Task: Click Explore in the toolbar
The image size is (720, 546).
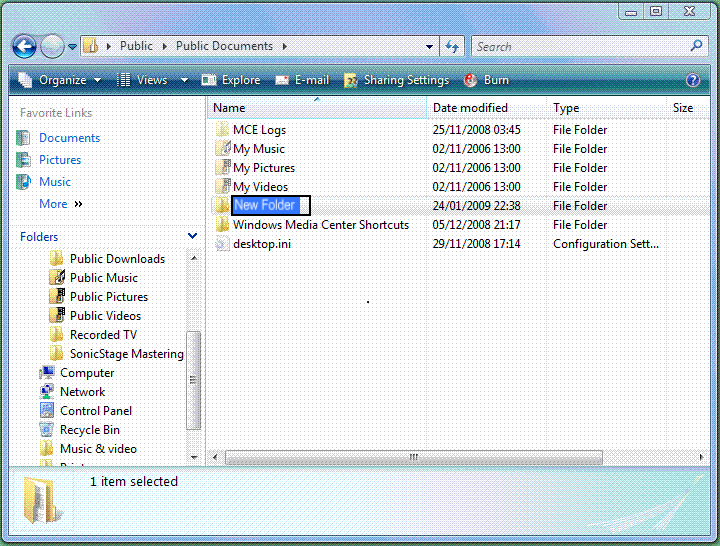Action: point(231,80)
